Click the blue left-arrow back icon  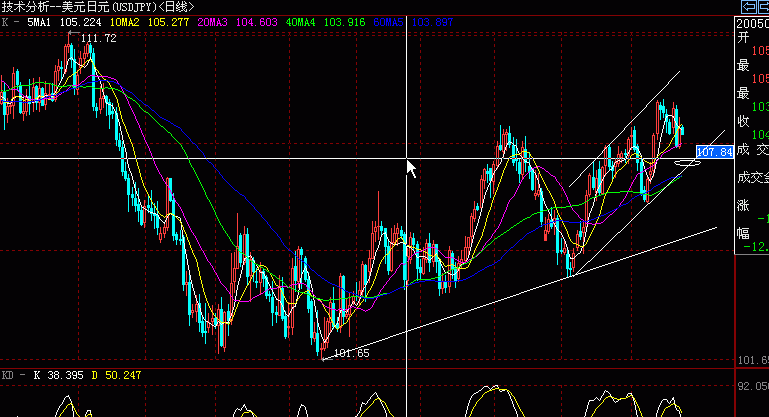pos(749,6)
